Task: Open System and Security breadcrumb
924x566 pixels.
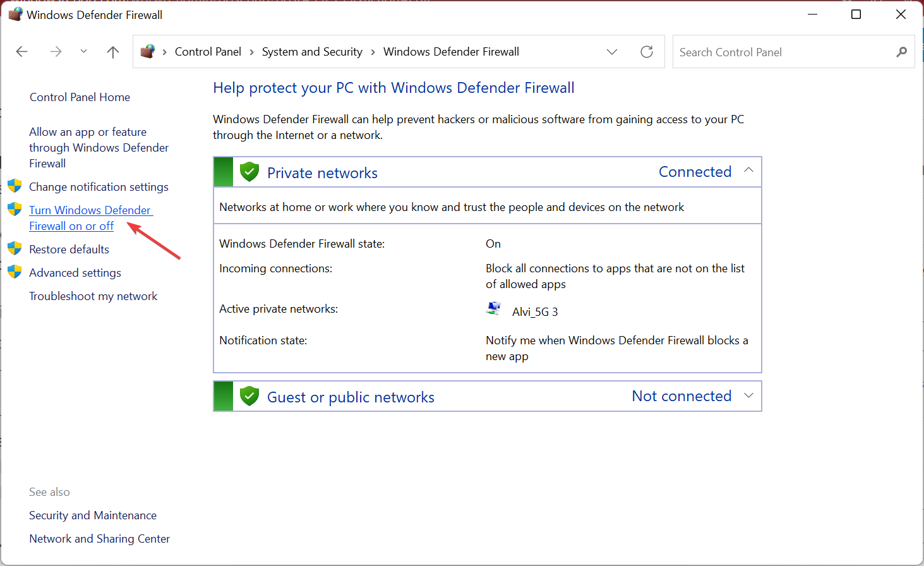Action: click(x=312, y=52)
